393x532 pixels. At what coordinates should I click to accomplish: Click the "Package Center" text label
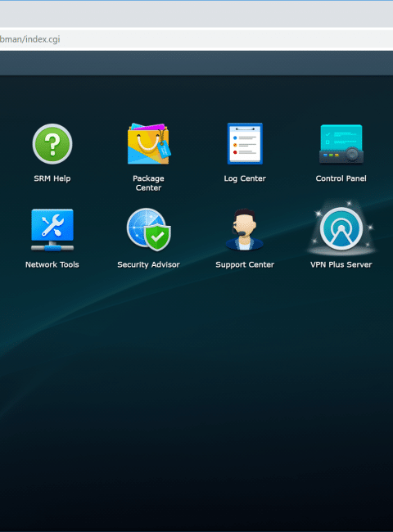coord(149,183)
